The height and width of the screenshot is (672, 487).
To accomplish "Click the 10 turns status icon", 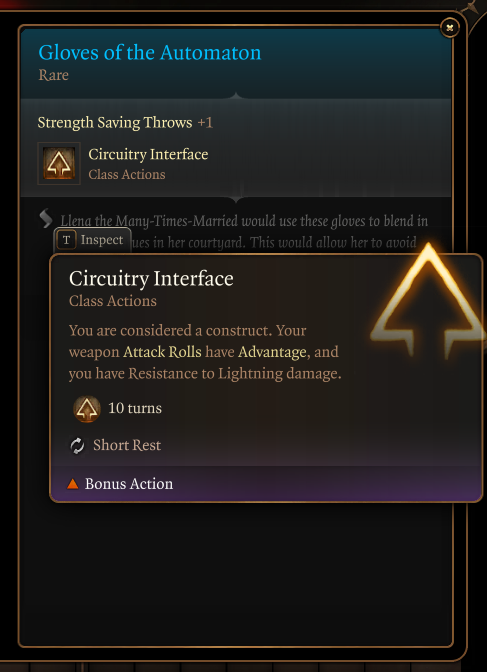I will [87, 409].
